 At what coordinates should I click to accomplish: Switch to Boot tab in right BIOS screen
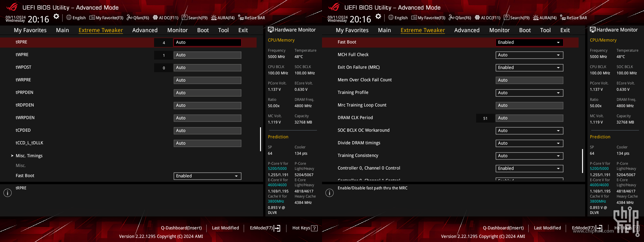click(x=525, y=30)
